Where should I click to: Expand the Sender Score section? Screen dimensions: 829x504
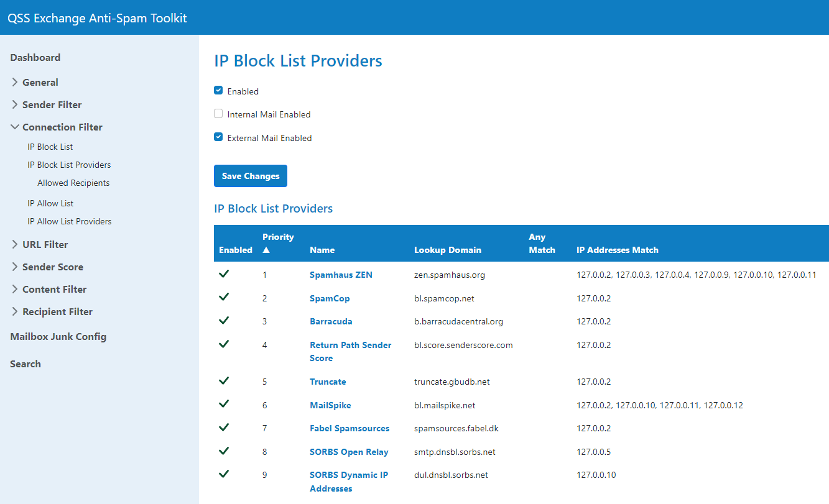(47, 267)
